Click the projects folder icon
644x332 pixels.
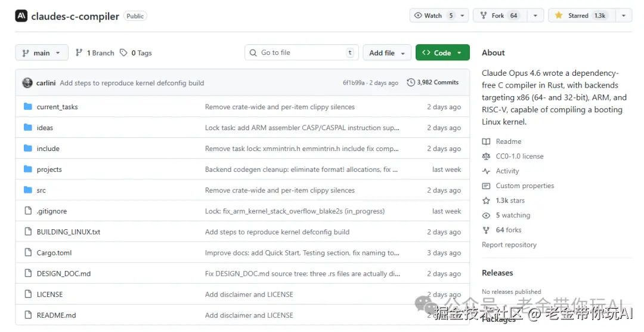pos(28,169)
